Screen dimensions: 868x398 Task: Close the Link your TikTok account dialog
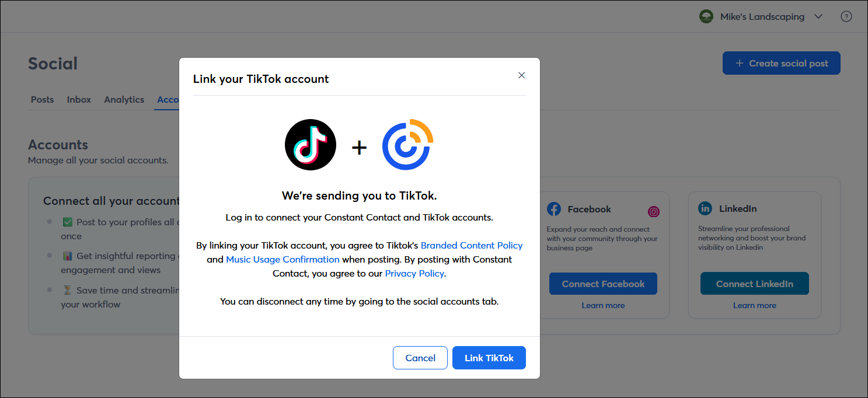(521, 75)
